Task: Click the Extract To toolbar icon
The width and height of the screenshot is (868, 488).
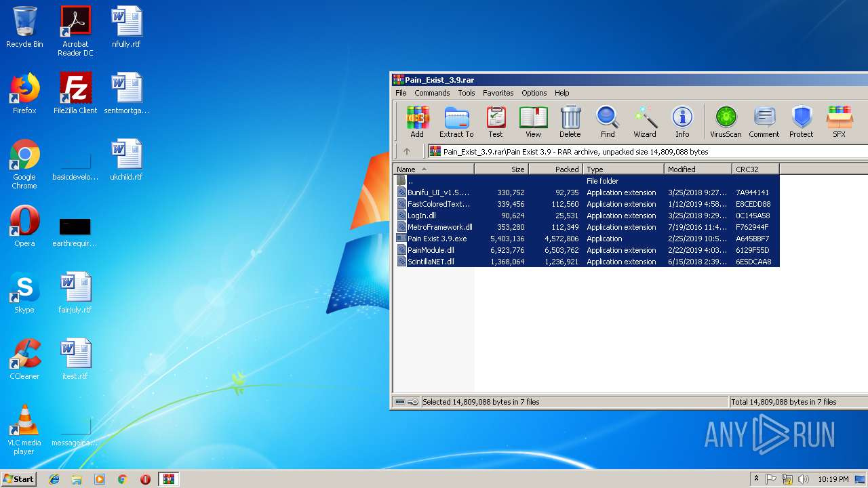Action: click(x=456, y=122)
